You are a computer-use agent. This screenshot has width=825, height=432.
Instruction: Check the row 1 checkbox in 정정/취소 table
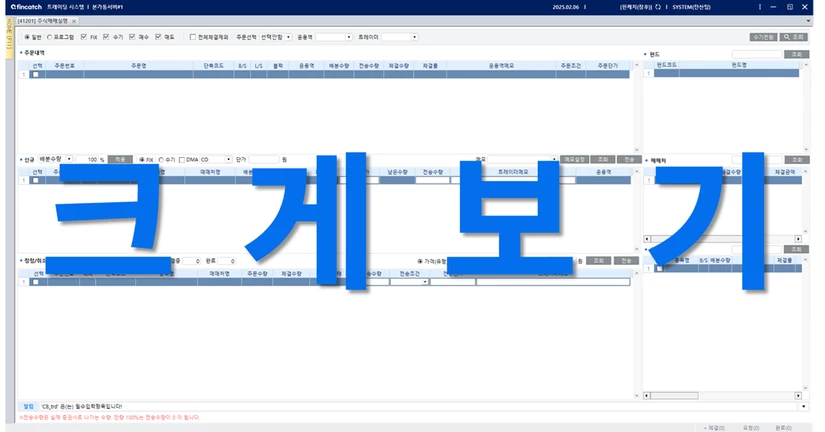click(36, 282)
